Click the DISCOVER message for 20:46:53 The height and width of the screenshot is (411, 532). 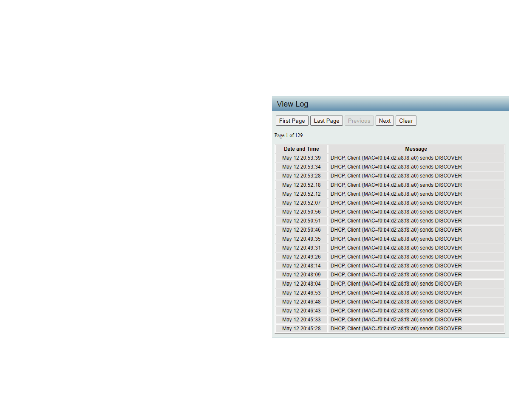click(396, 293)
